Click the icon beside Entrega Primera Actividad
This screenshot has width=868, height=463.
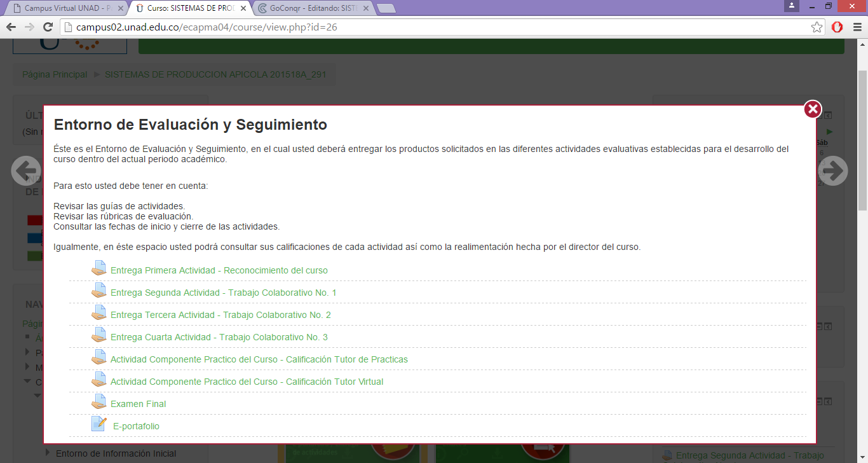click(98, 268)
